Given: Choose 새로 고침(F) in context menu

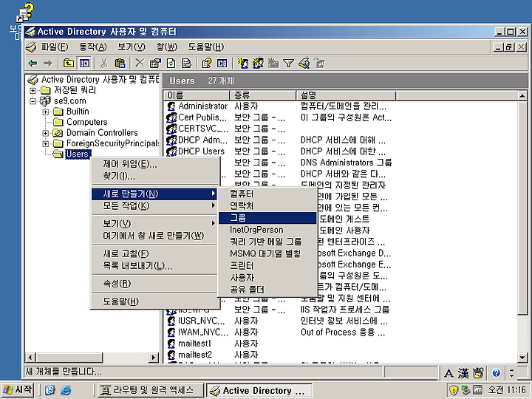Looking at the screenshot, I should click(154, 253).
